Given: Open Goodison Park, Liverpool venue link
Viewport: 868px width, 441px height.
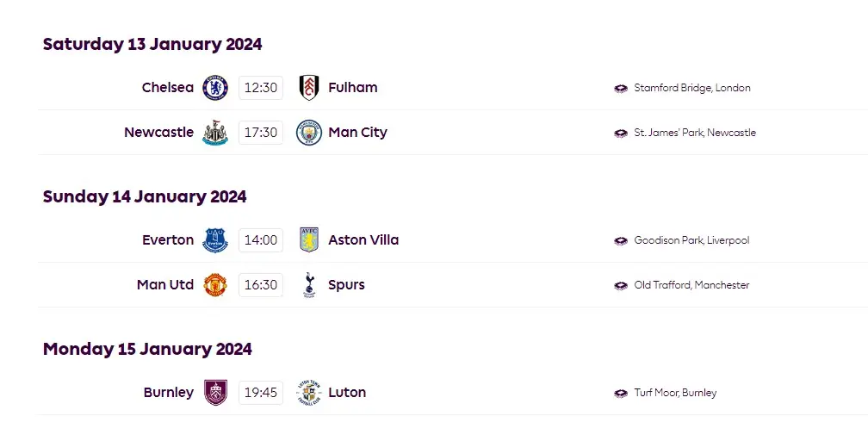Looking at the screenshot, I should [x=691, y=240].
